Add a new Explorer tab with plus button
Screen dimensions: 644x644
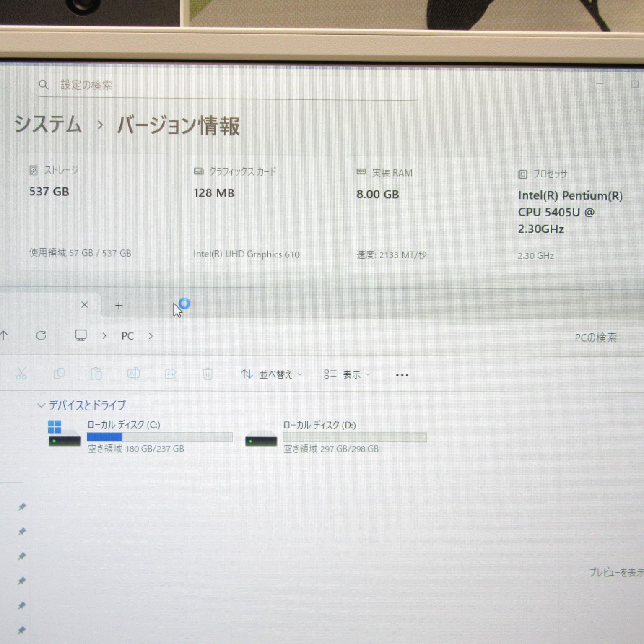tap(119, 306)
